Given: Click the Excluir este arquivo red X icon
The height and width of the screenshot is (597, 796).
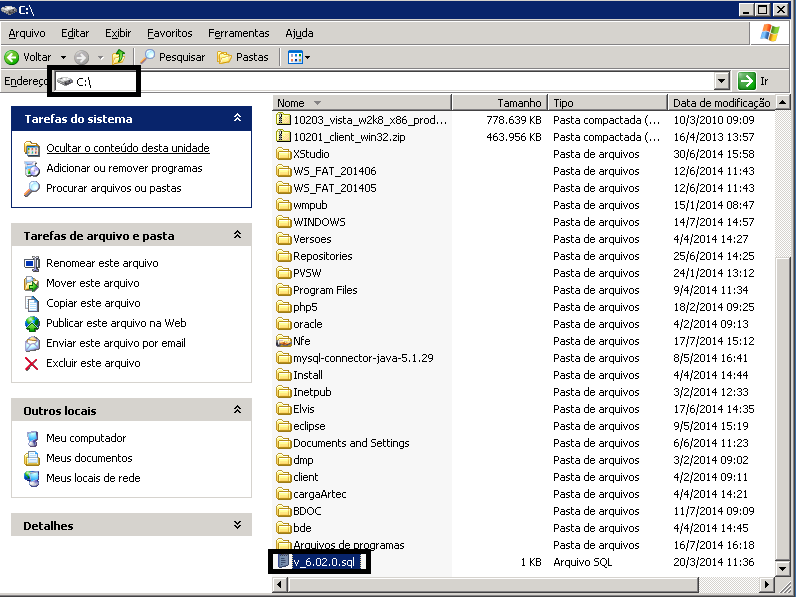Looking at the screenshot, I should point(31,363).
